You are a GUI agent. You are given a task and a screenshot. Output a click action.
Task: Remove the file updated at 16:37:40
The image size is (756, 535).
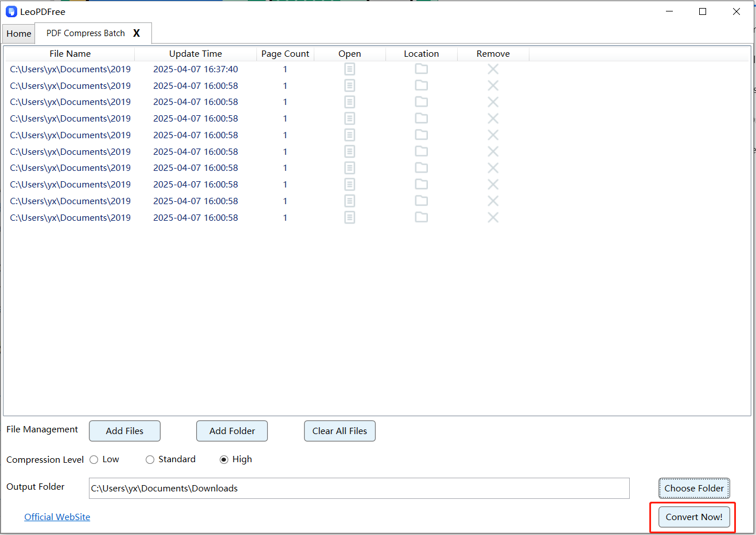493,69
